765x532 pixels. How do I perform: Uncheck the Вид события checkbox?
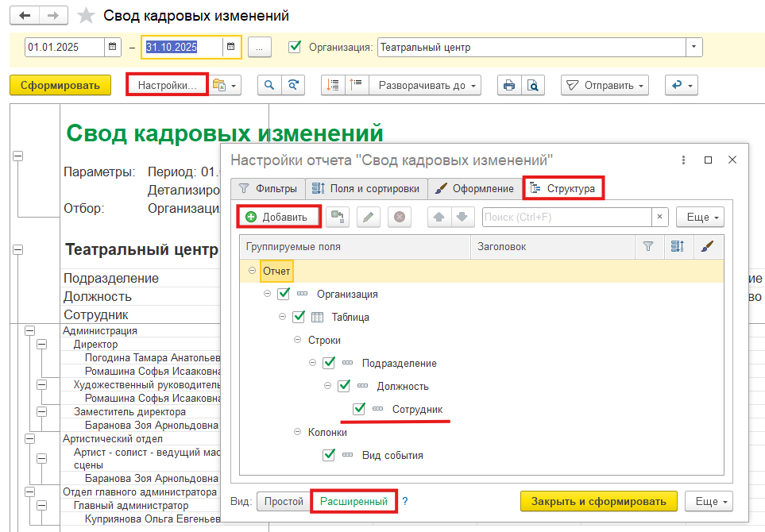(329, 455)
